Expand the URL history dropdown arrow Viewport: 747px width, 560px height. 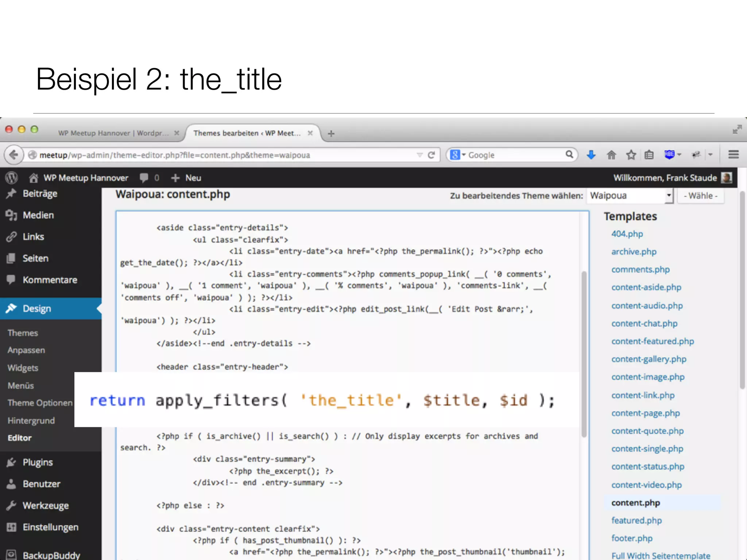click(420, 155)
